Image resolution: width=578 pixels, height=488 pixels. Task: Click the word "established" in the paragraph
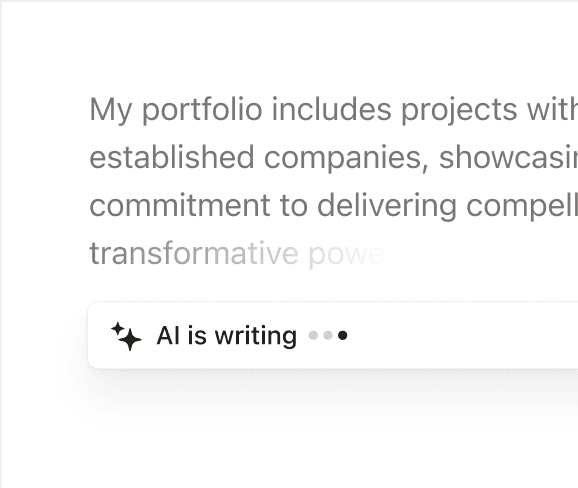pos(172,157)
